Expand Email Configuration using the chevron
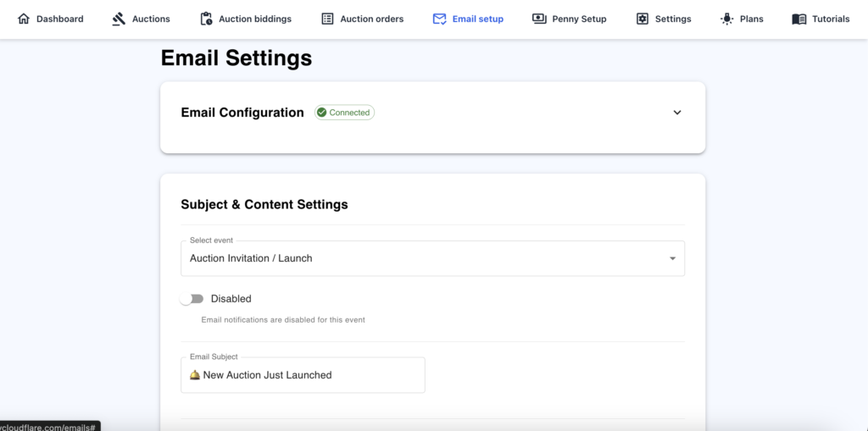The image size is (868, 431). point(677,113)
